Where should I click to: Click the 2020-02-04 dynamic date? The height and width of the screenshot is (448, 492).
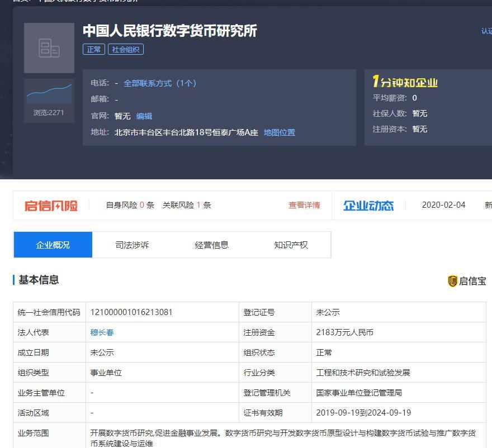pyautogui.click(x=443, y=205)
